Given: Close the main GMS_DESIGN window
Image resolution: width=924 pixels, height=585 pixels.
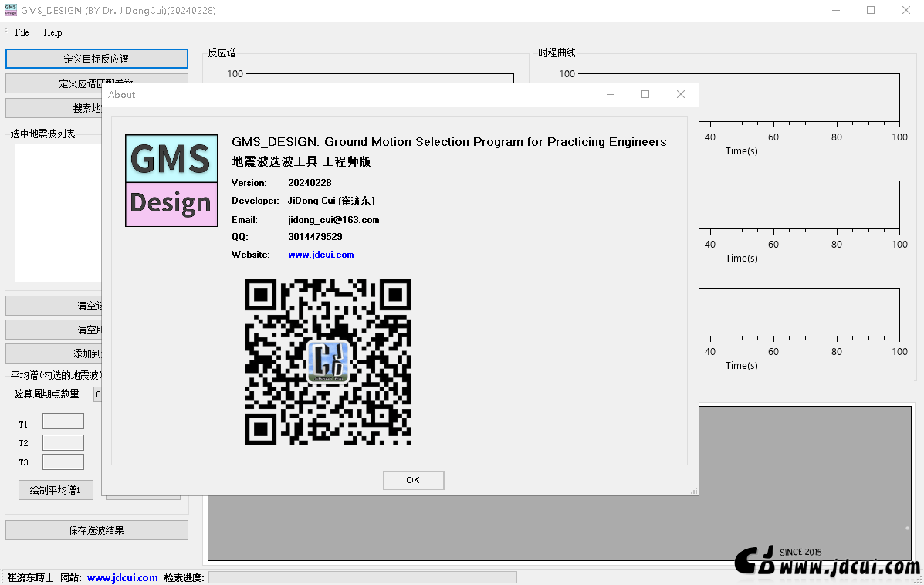Looking at the screenshot, I should click(906, 10).
